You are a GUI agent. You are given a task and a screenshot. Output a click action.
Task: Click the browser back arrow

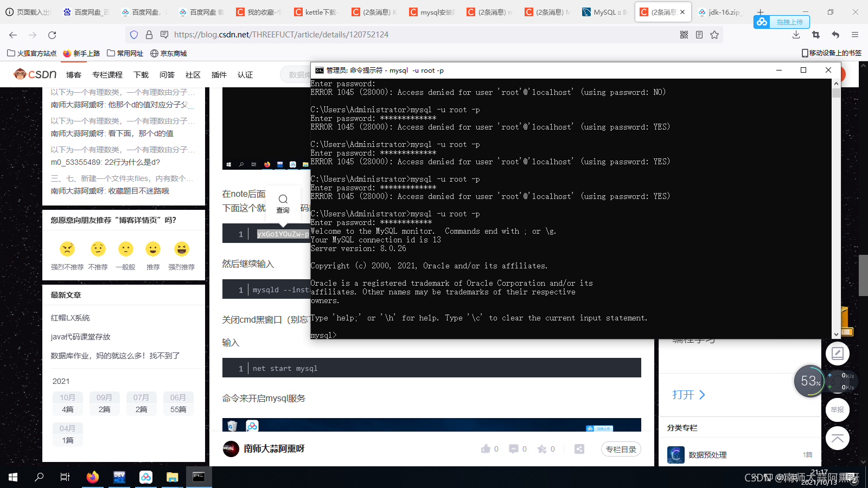13,35
